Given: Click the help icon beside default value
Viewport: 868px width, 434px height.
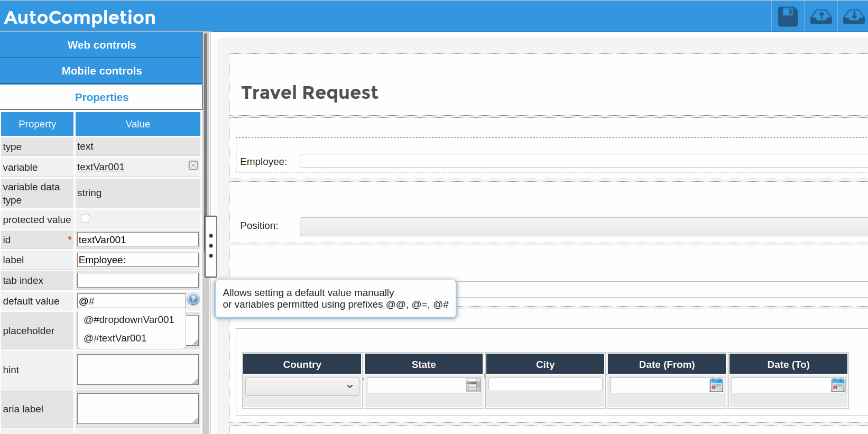Looking at the screenshot, I should click(193, 300).
